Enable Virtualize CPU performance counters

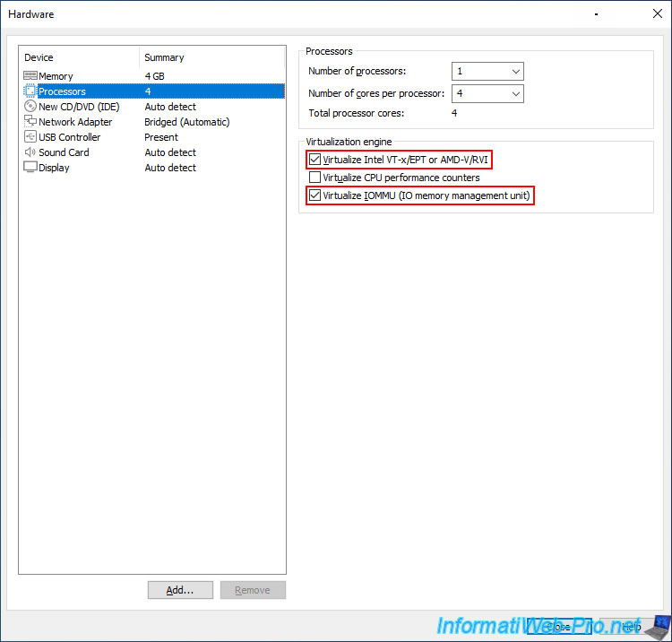[314, 178]
